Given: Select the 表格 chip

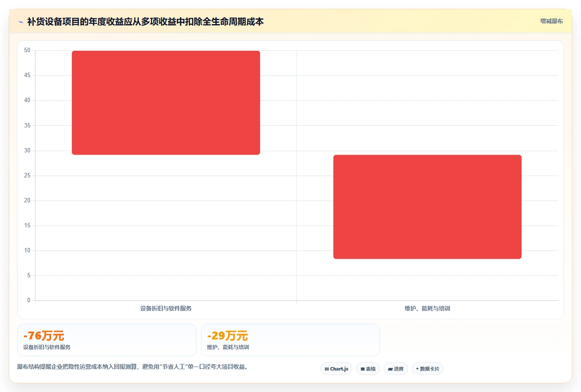Looking at the screenshot, I should pyautogui.click(x=368, y=369).
